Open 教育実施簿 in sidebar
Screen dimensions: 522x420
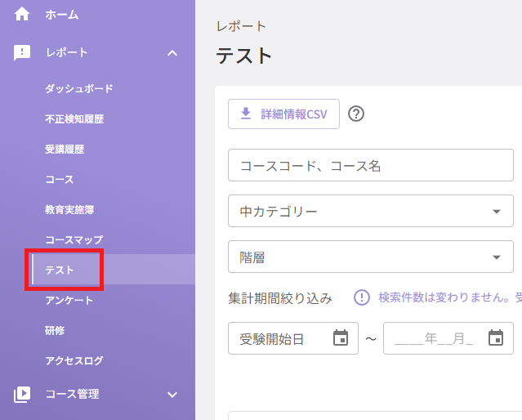pos(69,209)
